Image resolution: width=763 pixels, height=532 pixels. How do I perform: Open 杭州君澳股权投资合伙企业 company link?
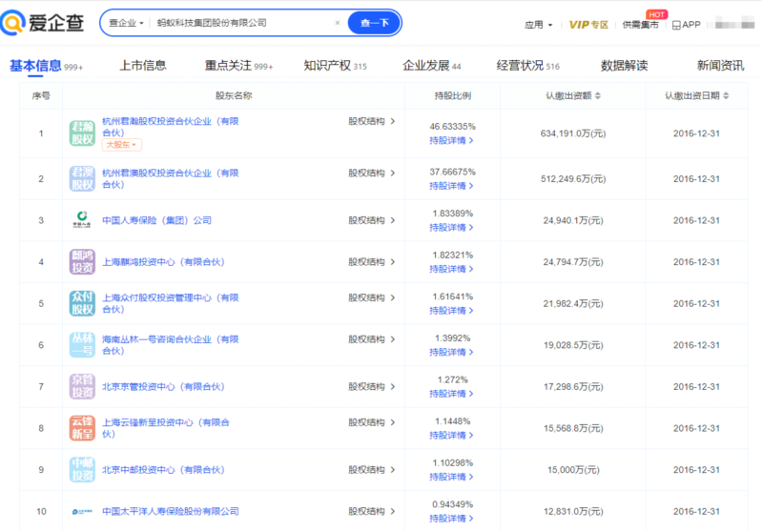[171, 178]
